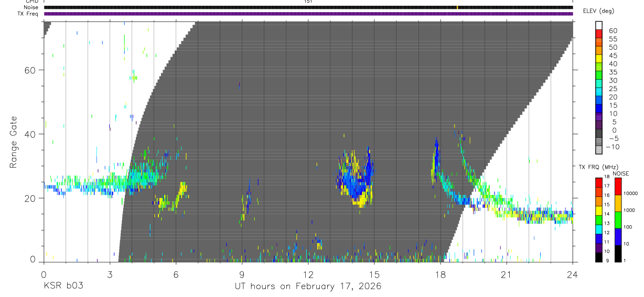This screenshot has width=644, height=297.
Task: Click x-axis hour tick label 12
Action: [x=308, y=274]
